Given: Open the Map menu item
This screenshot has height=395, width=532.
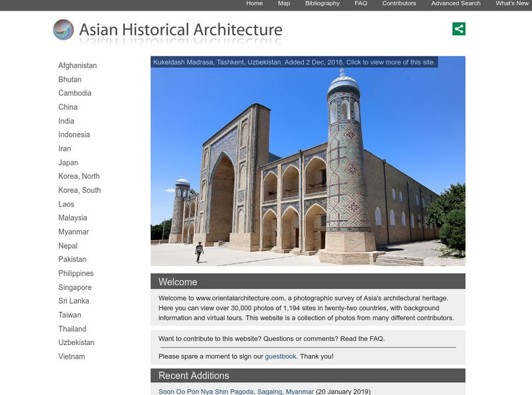Looking at the screenshot, I should 284,3.
